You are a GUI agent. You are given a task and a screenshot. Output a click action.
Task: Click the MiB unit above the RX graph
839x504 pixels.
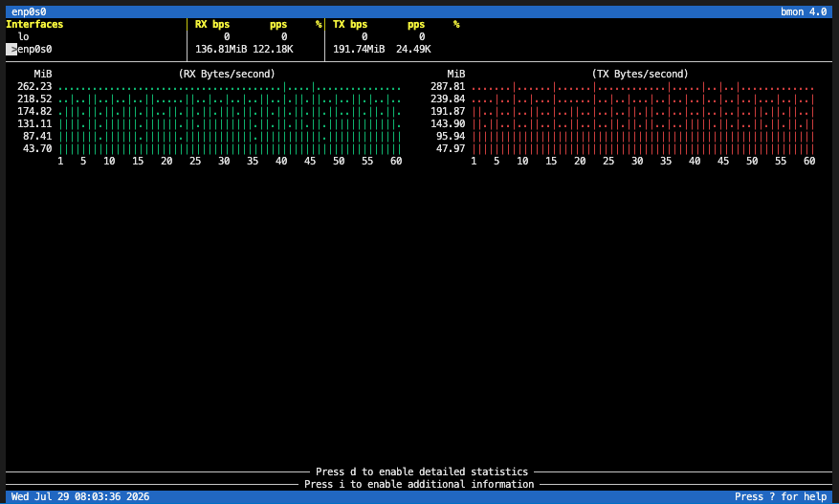[x=43, y=74]
